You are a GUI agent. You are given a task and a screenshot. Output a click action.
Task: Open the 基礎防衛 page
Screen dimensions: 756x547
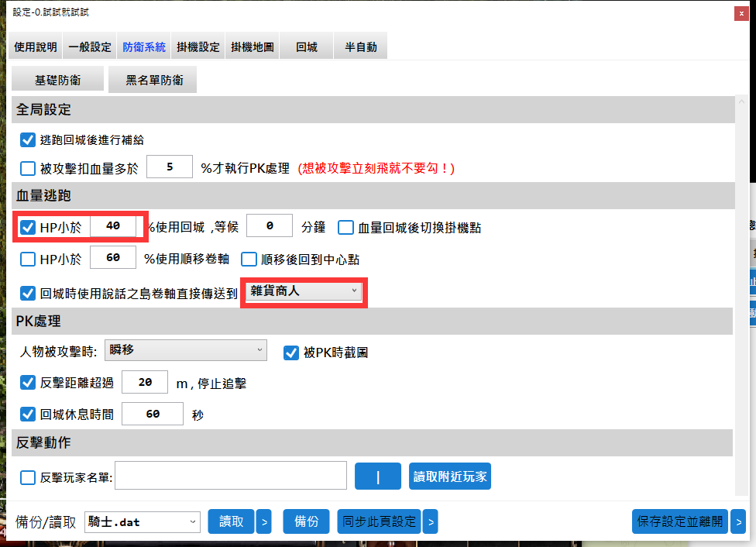pyautogui.click(x=57, y=79)
